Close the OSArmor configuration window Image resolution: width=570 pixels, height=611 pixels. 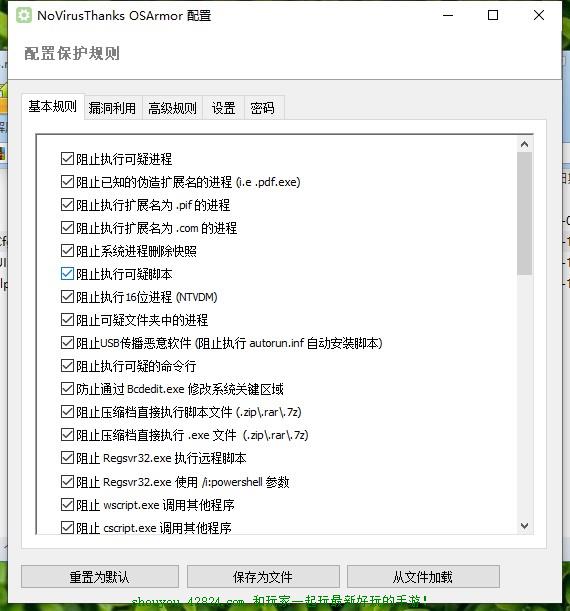tap(539, 16)
